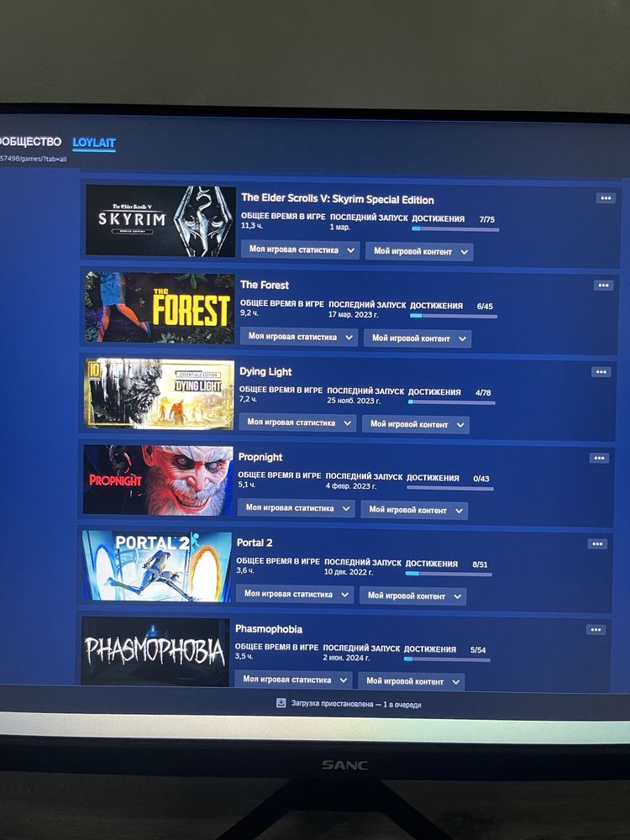The height and width of the screenshot is (840, 630).
Task: Click Skyrim achievements progress bar 7/75
Action: (455, 229)
